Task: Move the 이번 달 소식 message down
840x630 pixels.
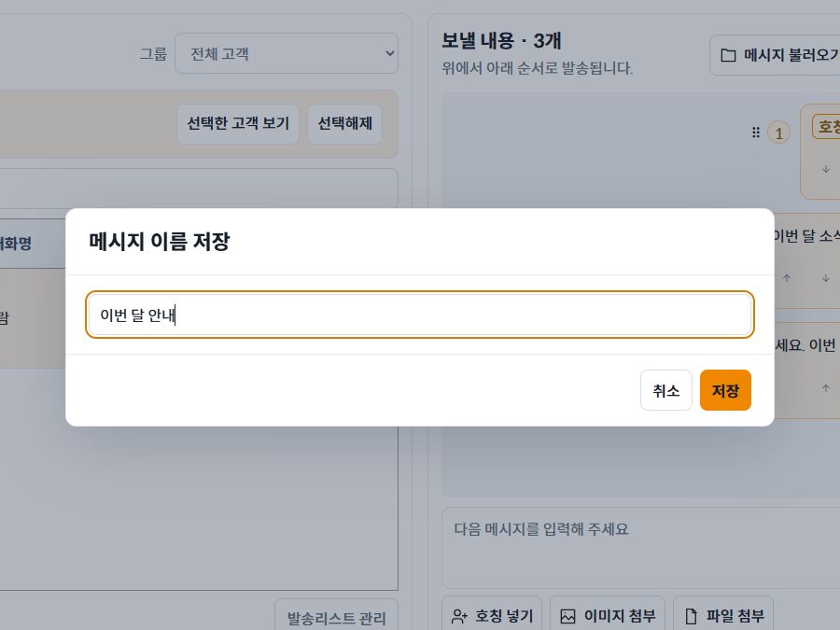Action: [x=826, y=278]
